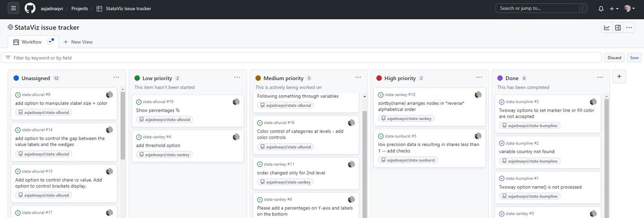Click assignee avatar on stata-alluvial #9 card
The image size is (644, 218).
point(109,95)
